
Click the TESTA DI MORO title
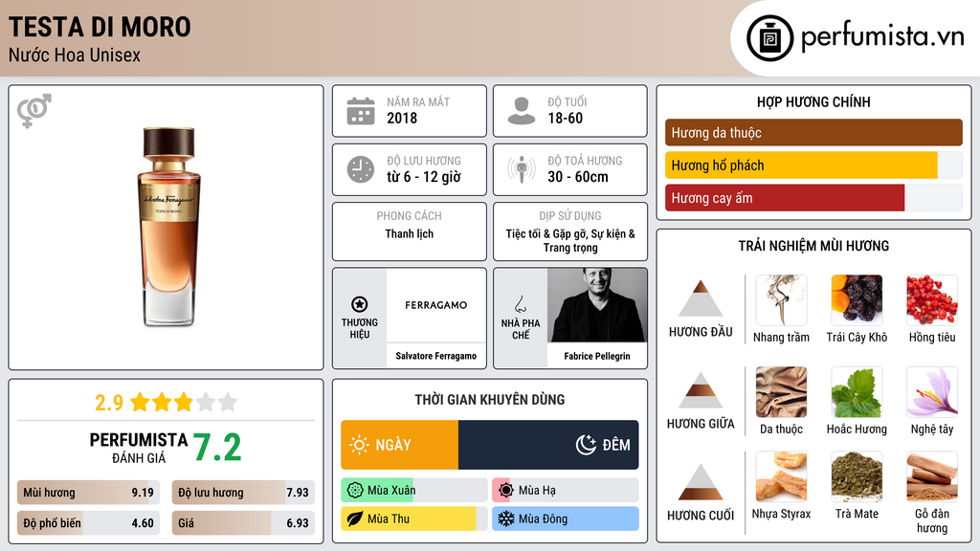100,28
